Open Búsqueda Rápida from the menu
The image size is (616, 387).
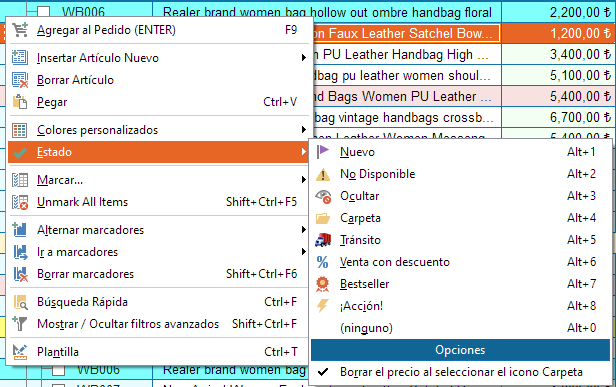[x=158, y=302]
